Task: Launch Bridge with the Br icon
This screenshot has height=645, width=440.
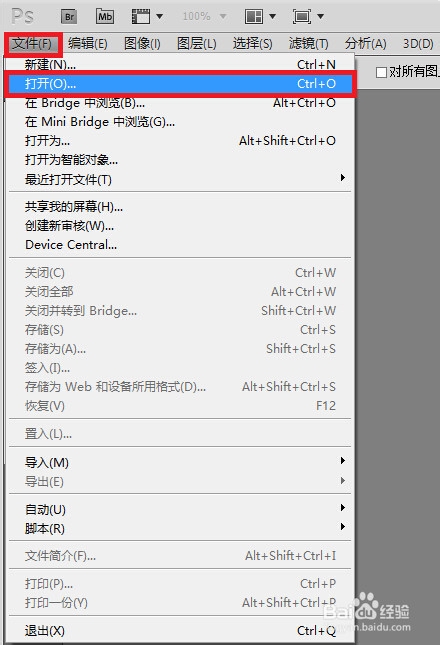Action: click(x=69, y=16)
